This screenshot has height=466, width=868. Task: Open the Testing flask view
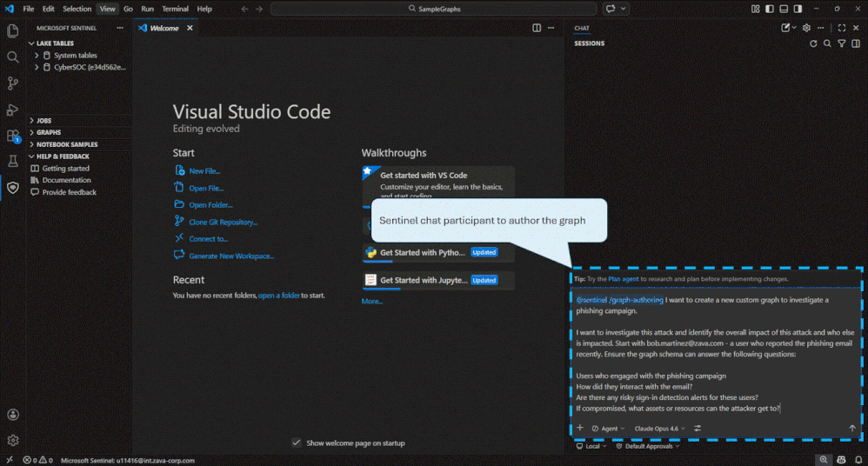(x=12, y=162)
